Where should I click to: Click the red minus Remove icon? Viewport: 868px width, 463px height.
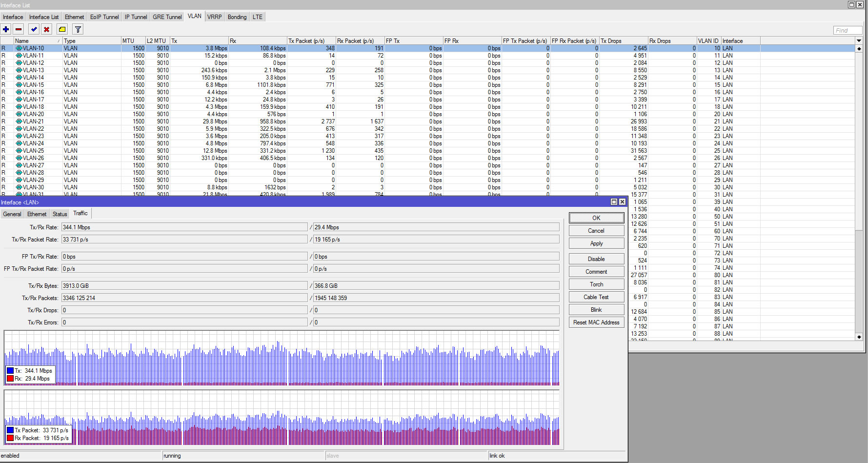click(x=19, y=29)
